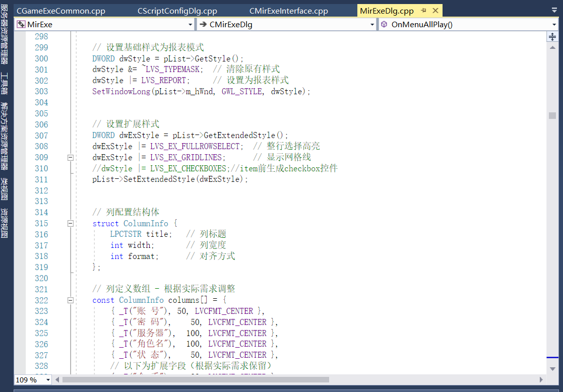Image resolution: width=563 pixels, height=392 pixels.
Task: Click the vertical scrollbar thumb
Action: 552,115
